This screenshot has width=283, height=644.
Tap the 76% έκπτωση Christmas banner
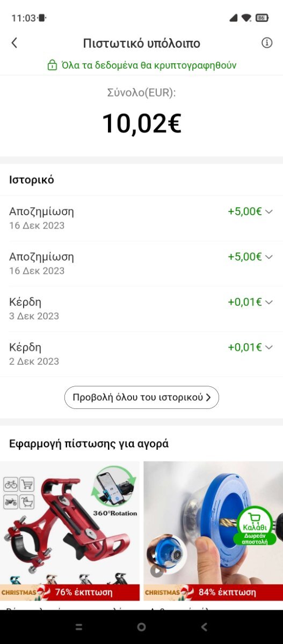(x=70, y=592)
